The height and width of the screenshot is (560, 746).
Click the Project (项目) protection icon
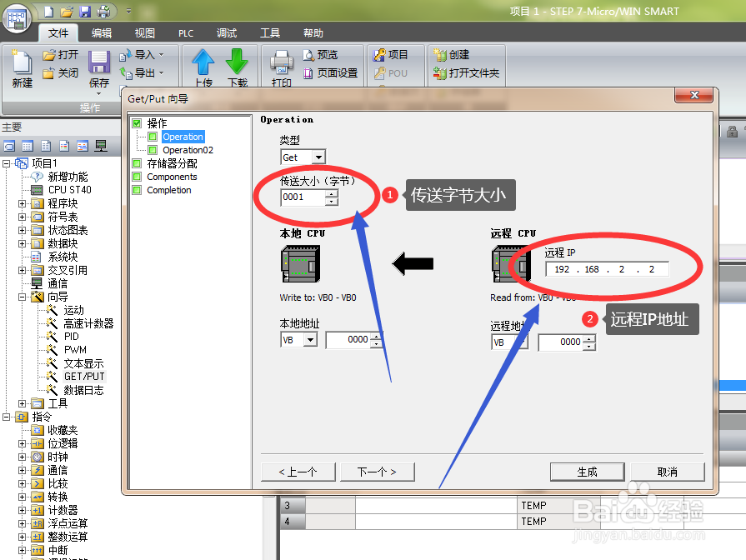coord(390,55)
